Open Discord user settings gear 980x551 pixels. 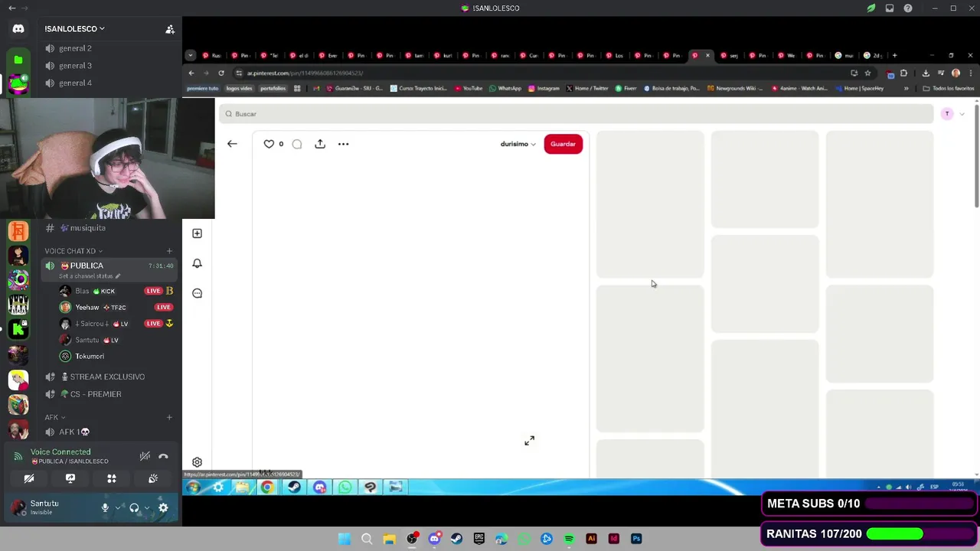163,507
